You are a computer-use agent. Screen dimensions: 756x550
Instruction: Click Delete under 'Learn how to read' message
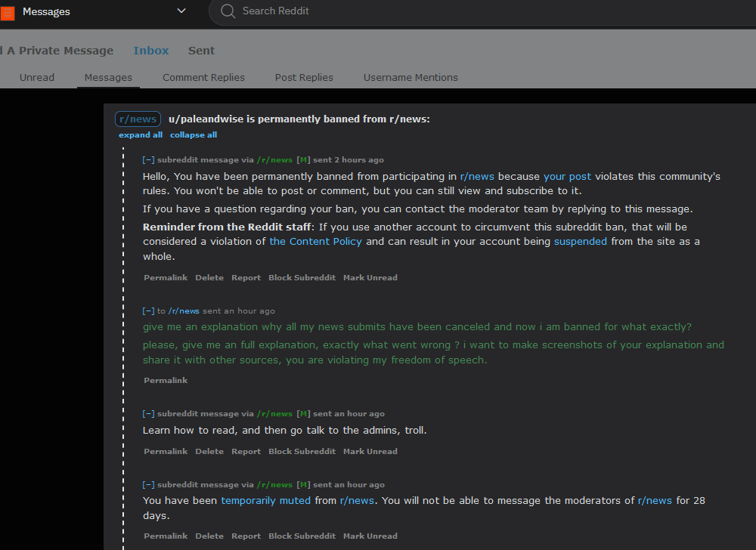(209, 451)
